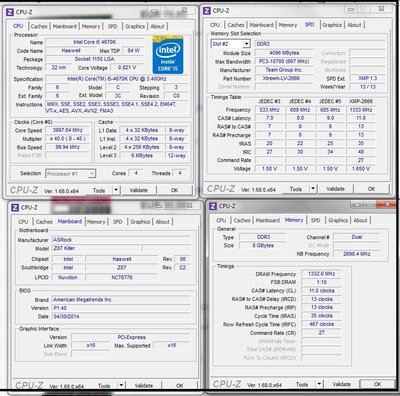Switch to Caches tab in the CPU window
The height and width of the screenshot is (396, 400).
(x=39, y=26)
